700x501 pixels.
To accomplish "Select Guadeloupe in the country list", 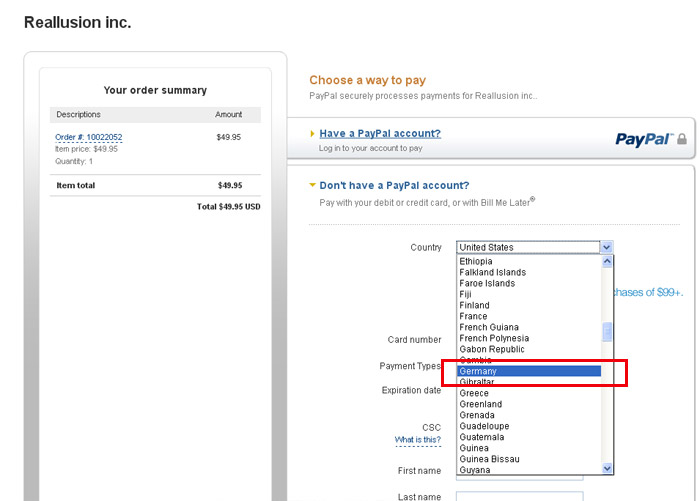I will 529,426.
